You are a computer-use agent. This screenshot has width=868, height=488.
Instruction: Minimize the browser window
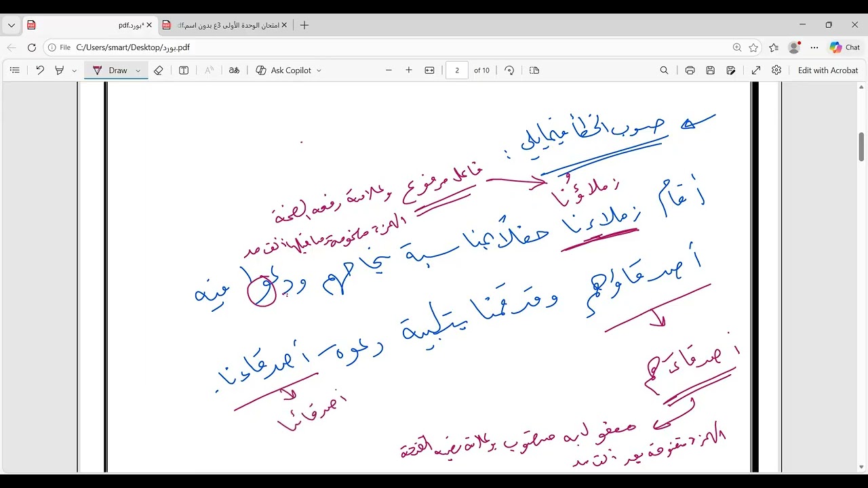(802, 25)
